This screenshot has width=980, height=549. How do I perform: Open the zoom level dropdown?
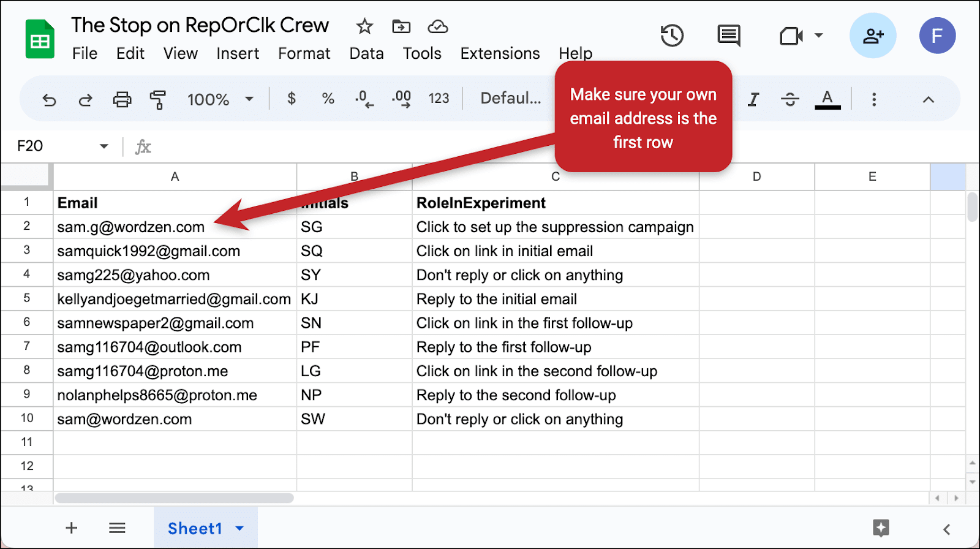click(221, 99)
